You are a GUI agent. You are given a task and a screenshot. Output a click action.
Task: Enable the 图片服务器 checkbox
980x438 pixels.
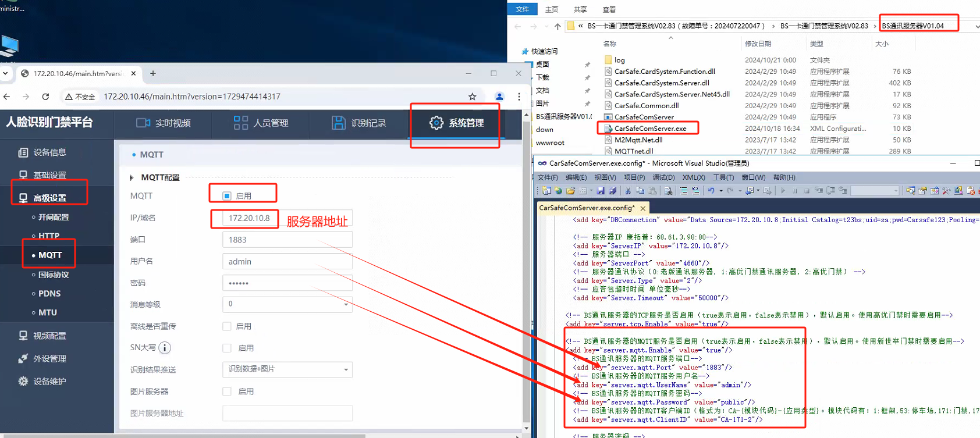pyautogui.click(x=227, y=391)
